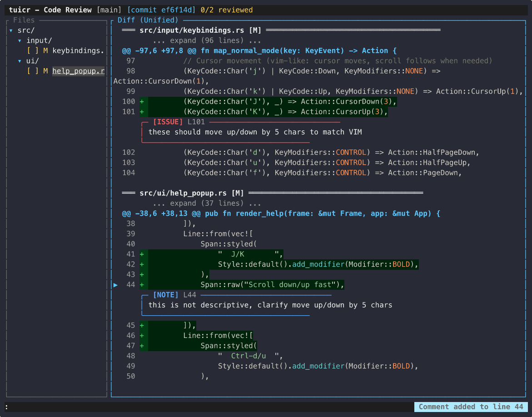532x417 pixels.
Task: Click the Cursor movement comment line
Action: (x=338, y=61)
